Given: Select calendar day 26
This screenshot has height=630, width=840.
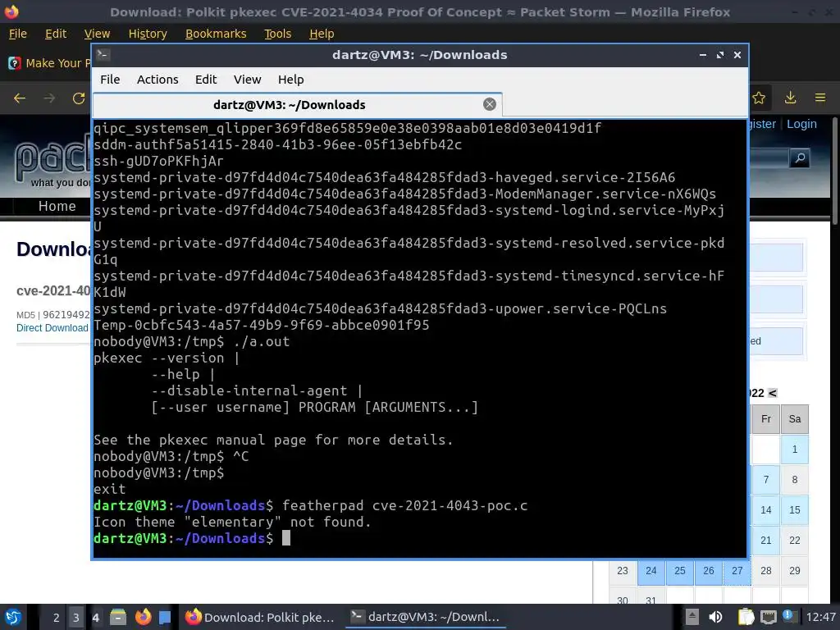Looking at the screenshot, I should (708, 571).
